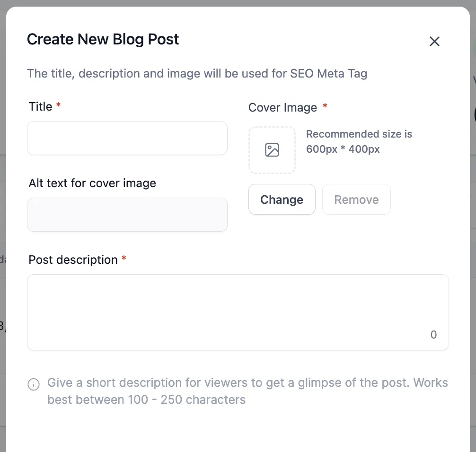476x452 pixels.
Task: Click the Post description label
Action: [x=73, y=260]
